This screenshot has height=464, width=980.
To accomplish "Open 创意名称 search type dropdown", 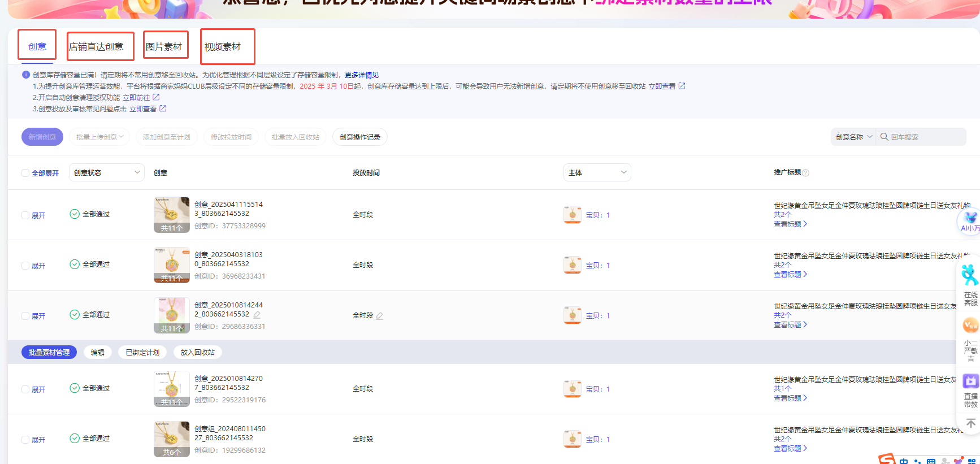I will point(853,137).
